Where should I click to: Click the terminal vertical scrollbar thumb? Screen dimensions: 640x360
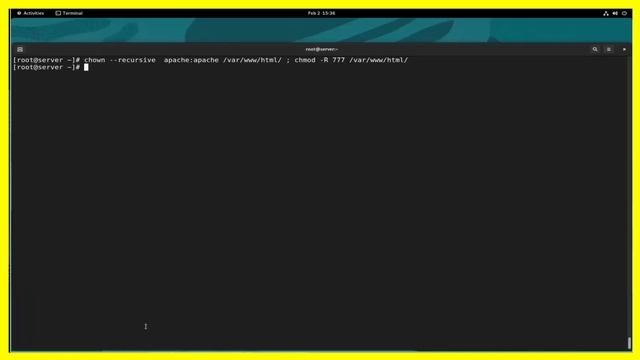pyautogui.click(x=629, y=343)
